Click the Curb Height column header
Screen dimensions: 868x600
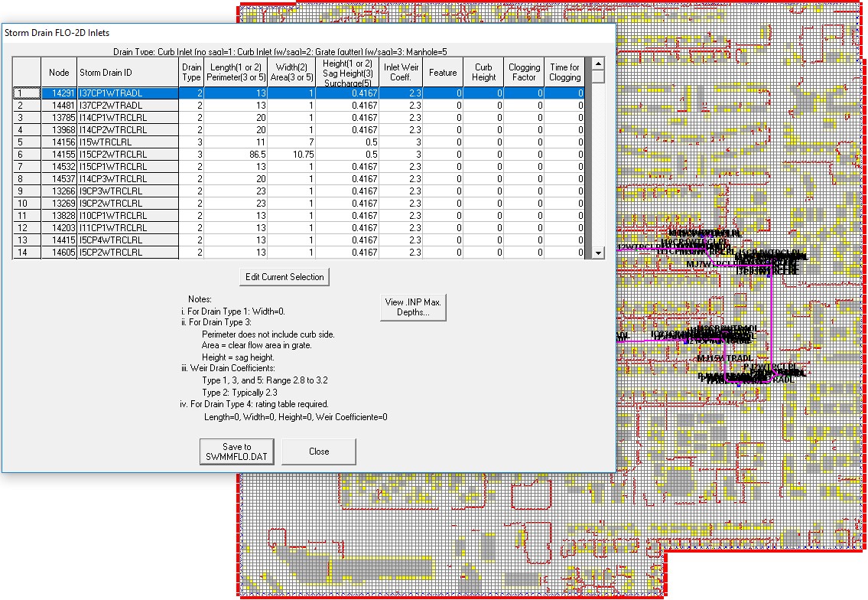click(483, 73)
